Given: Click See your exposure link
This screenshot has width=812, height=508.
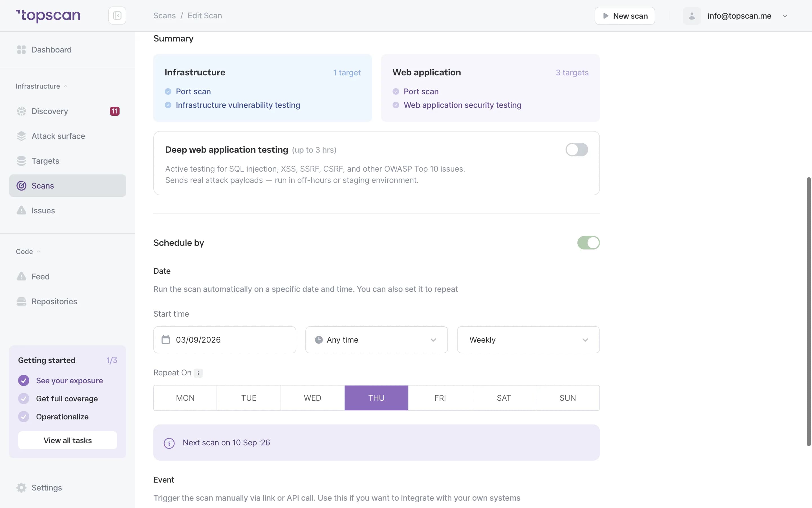Looking at the screenshot, I should (x=69, y=380).
